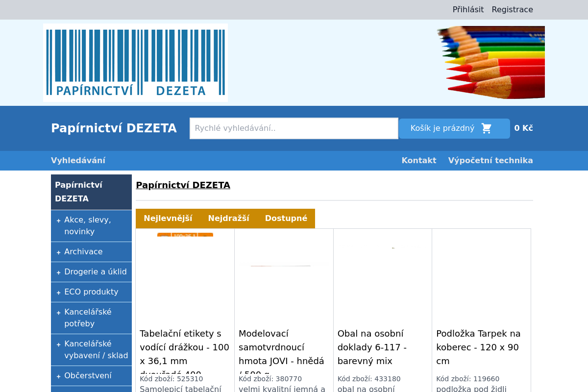Open the Papírnictví DEZETA sidebar header
Viewport: 588px width, 392px height.
point(91,192)
